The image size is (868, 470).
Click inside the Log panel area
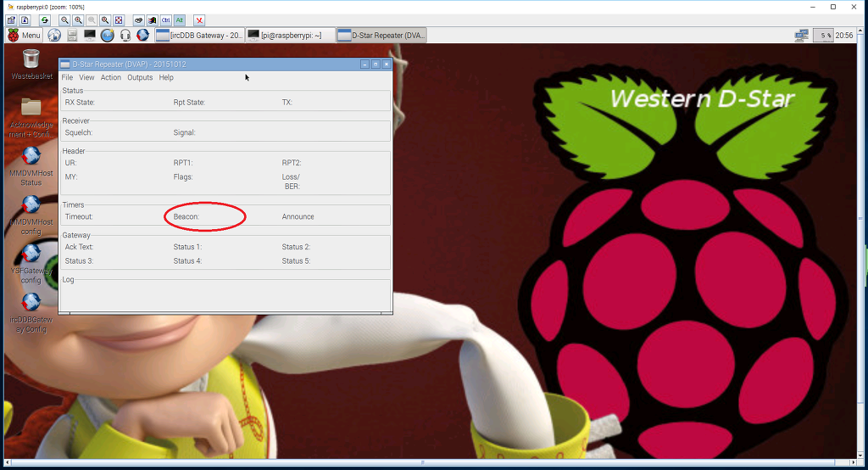click(x=225, y=297)
